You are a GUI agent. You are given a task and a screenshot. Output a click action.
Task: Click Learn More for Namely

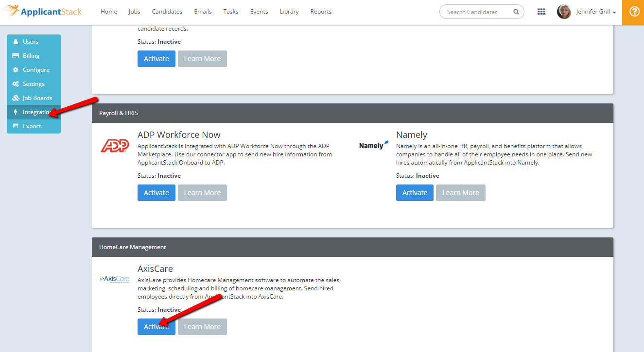[x=460, y=193]
